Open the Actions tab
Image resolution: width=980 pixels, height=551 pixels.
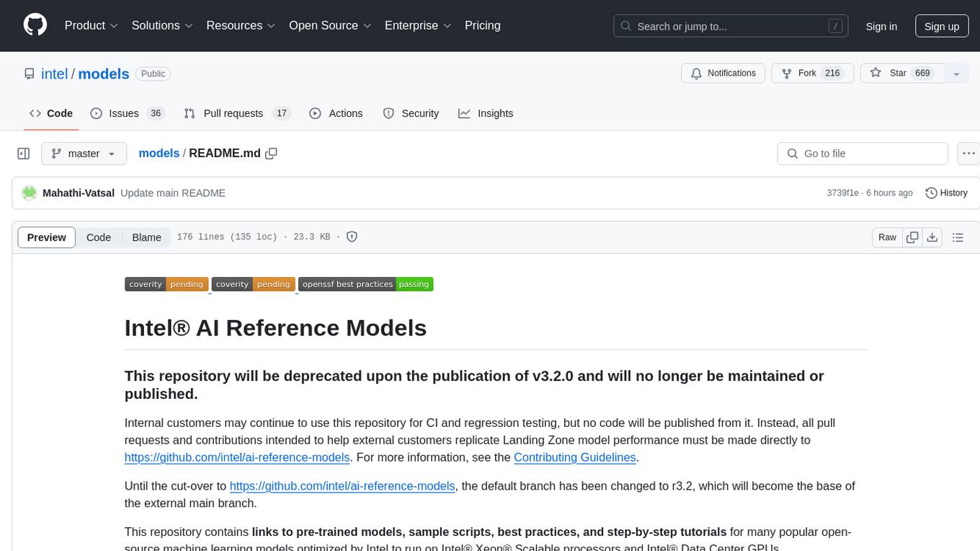(x=336, y=113)
